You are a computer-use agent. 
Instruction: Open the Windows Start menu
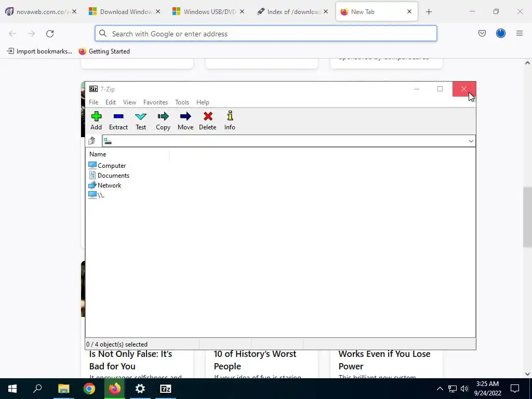point(12,389)
